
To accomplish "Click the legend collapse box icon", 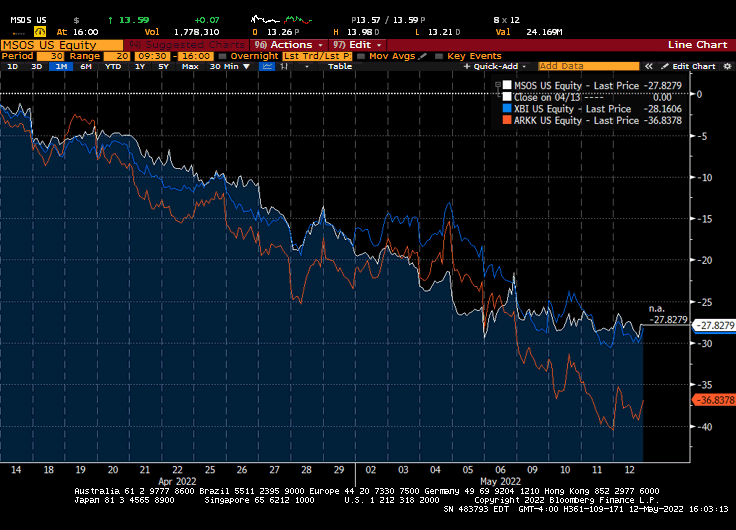I will coord(498,85).
